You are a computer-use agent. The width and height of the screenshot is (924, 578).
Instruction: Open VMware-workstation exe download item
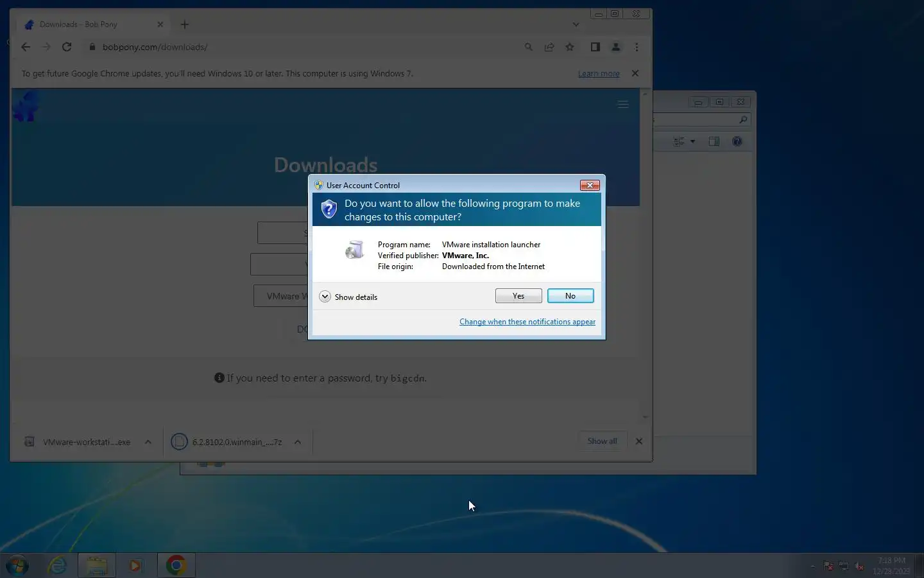coord(78,442)
